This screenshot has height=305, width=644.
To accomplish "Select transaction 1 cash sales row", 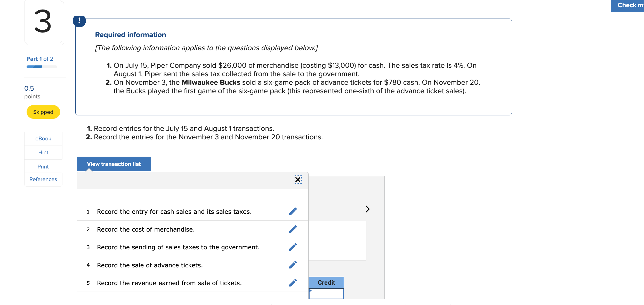I will [174, 212].
